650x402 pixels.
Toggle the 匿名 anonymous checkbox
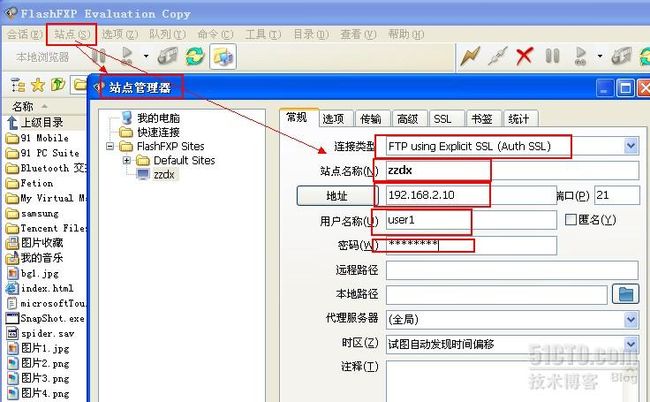click(x=571, y=220)
